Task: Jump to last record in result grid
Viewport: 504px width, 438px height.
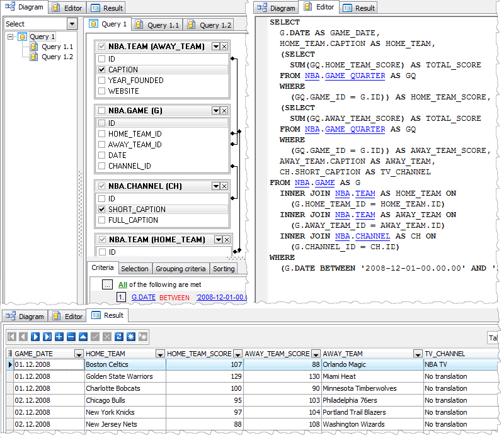Action: (x=47, y=337)
